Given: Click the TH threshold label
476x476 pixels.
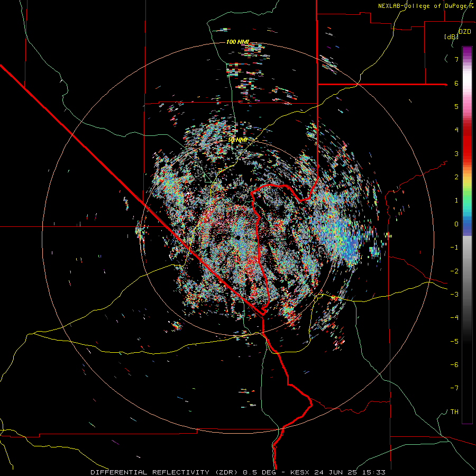Looking at the screenshot, I should (x=454, y=412).
